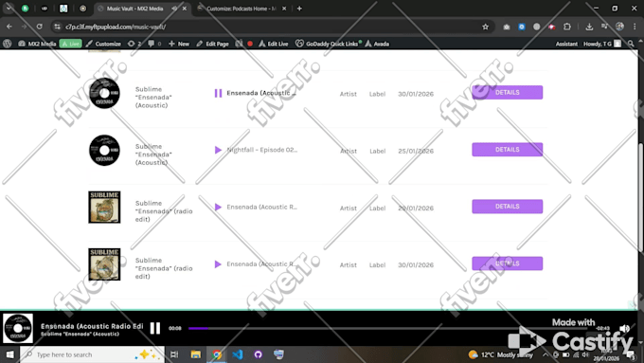644x363 pixels.
Task: Click the Assistant link in admin bar
Action: 566,44
